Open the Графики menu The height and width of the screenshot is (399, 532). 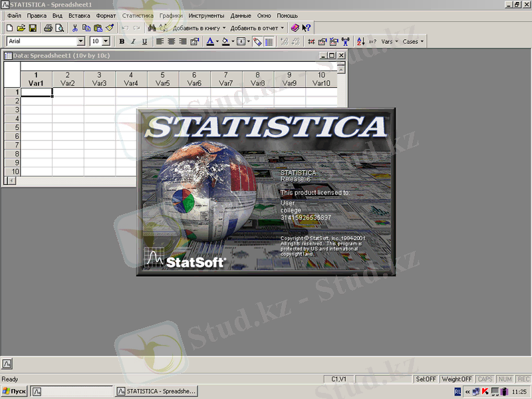[171, 15]
